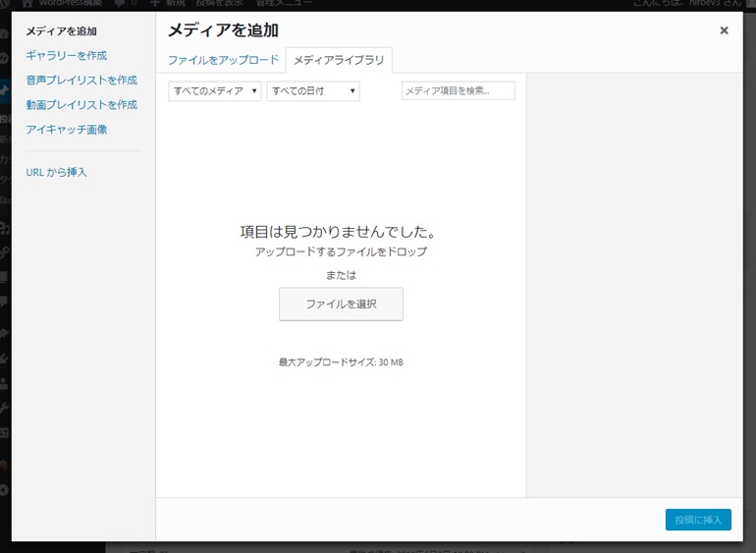
Task: Focus the メディア項目を検索 search field
Action: [459, 91]
